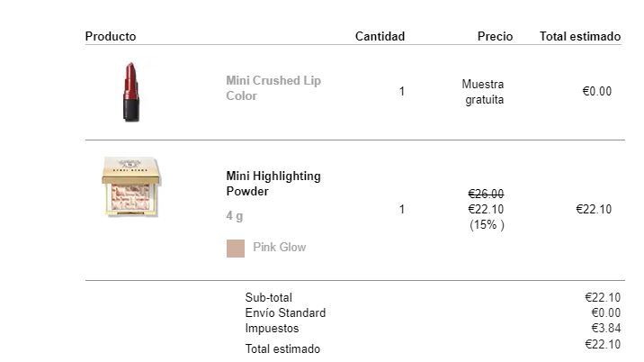
Task: Open the Mini Crushed Lip Color link
Action: click(x=273, y=88)
